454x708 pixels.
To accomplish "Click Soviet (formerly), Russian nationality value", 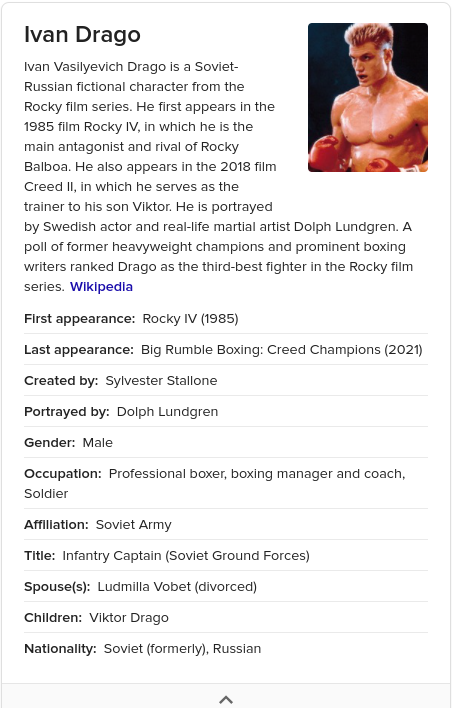I will pos(183,649).
